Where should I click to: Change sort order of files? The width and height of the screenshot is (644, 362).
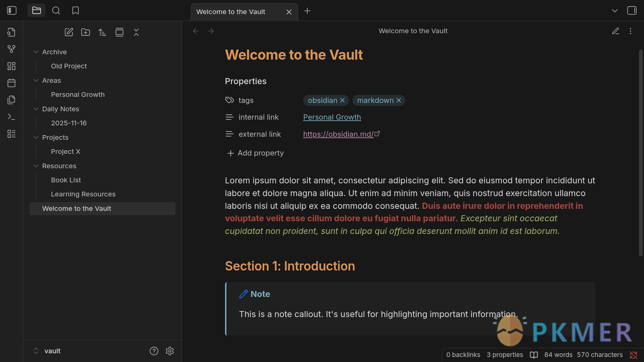pyautogui.click(x=102, y=32)
